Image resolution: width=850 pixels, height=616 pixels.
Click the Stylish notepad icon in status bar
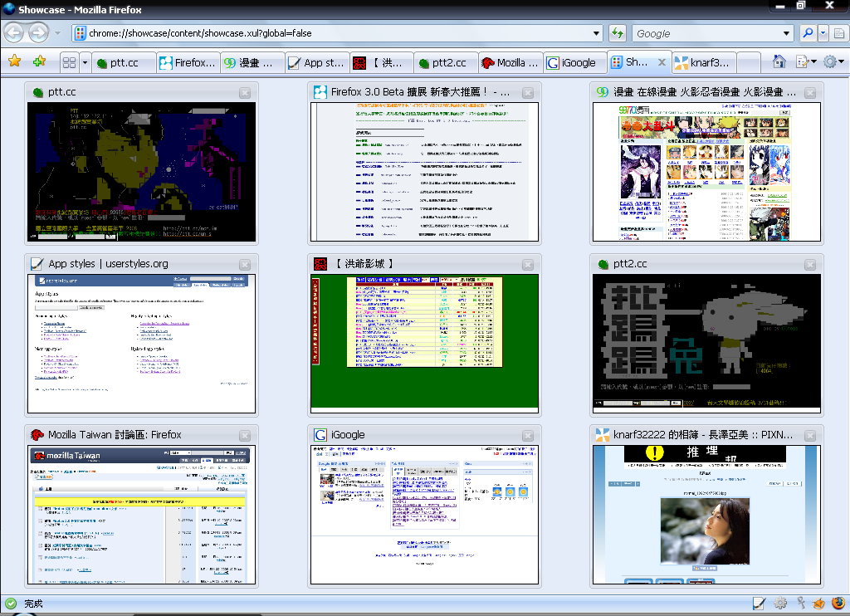click(x=759, y=604)
